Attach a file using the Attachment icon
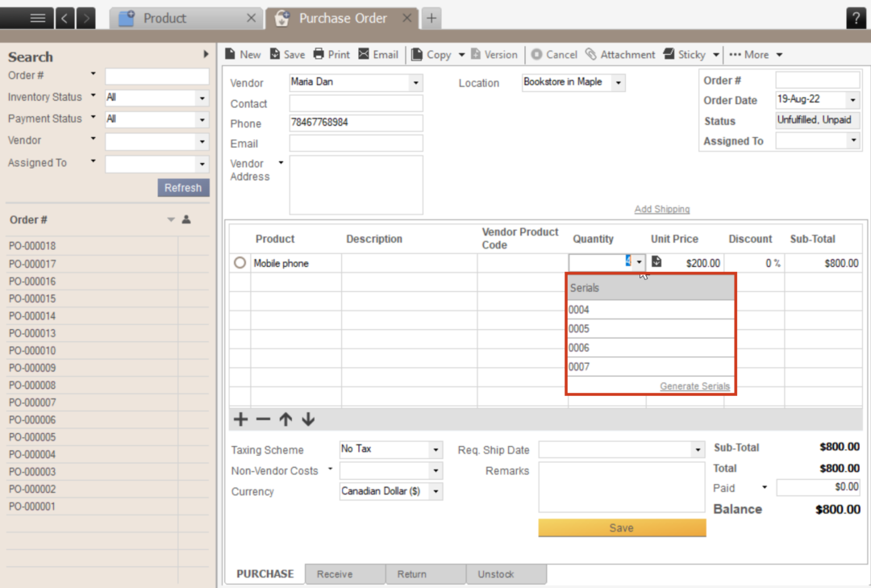Screen dimensions: 871x588 621,54
